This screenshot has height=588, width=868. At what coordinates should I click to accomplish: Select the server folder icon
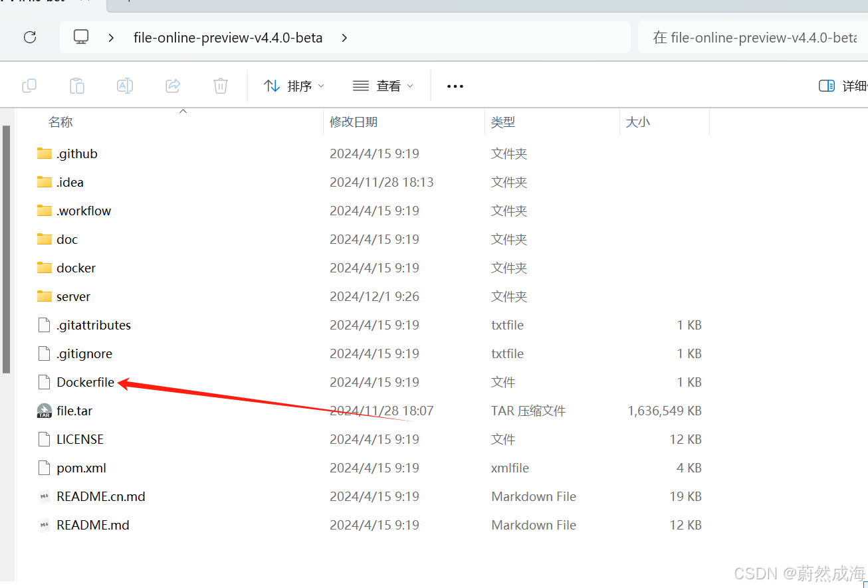coord(45,296)
